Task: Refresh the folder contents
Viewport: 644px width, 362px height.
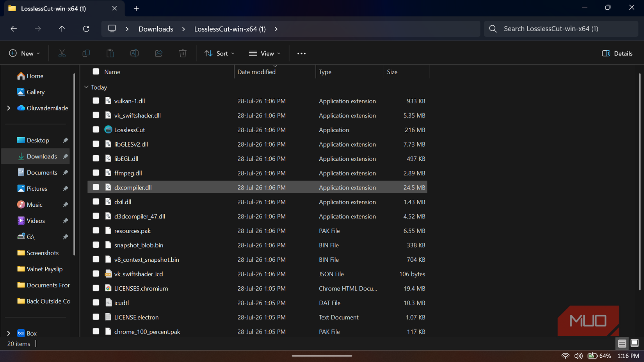Action: [x=86, y=29]
